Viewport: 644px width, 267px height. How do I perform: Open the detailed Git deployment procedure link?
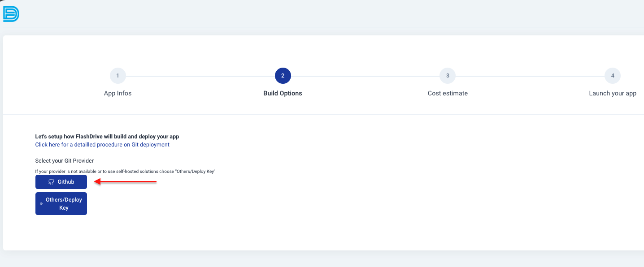[x=102, y=144]
